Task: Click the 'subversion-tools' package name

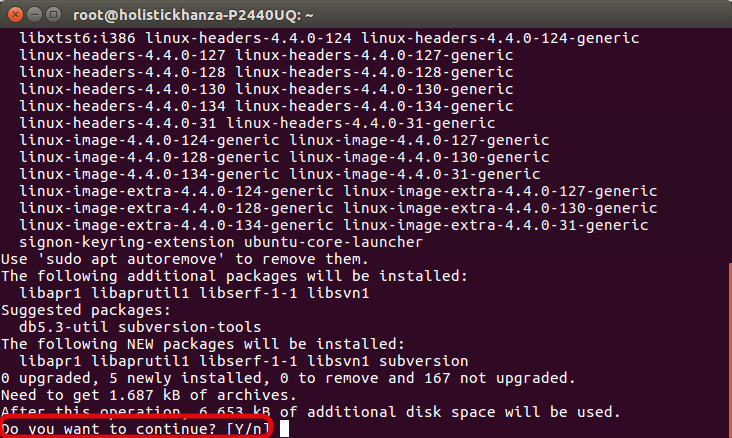Action: point(190,327)
